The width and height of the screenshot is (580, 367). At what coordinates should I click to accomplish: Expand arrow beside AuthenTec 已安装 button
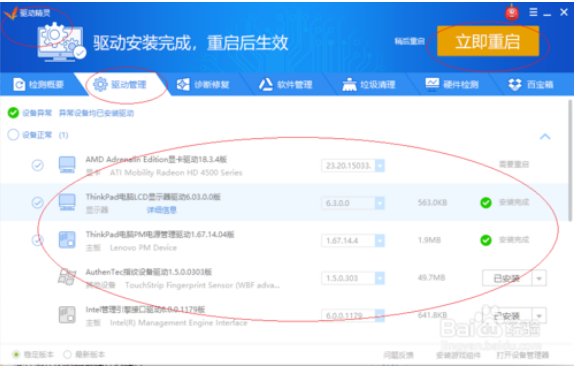coord(539,278)
